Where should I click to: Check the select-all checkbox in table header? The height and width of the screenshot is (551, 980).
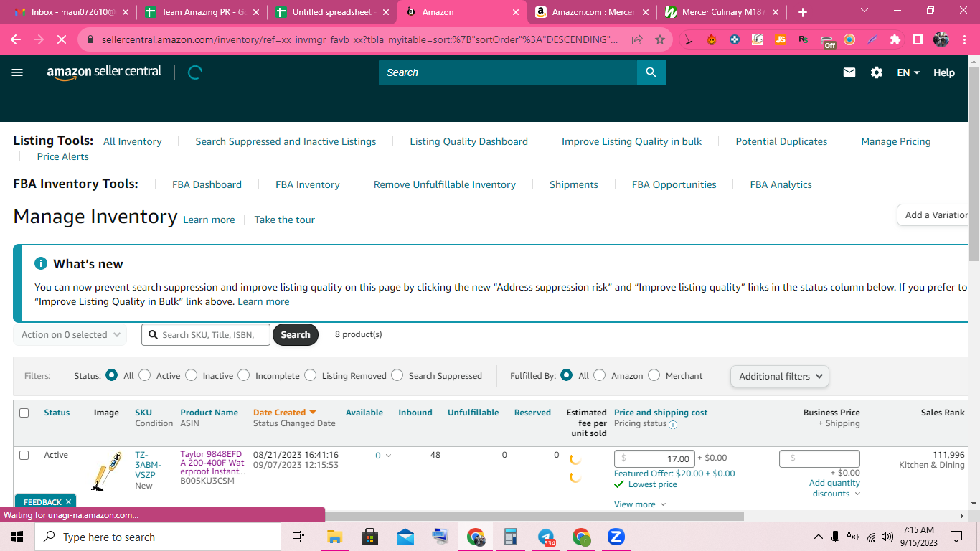point(24,413)
